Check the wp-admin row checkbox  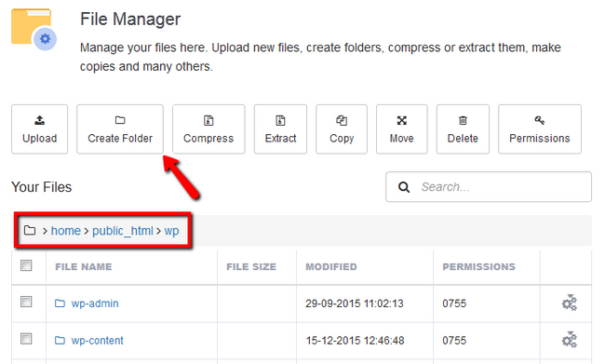(x=26, y=302)
